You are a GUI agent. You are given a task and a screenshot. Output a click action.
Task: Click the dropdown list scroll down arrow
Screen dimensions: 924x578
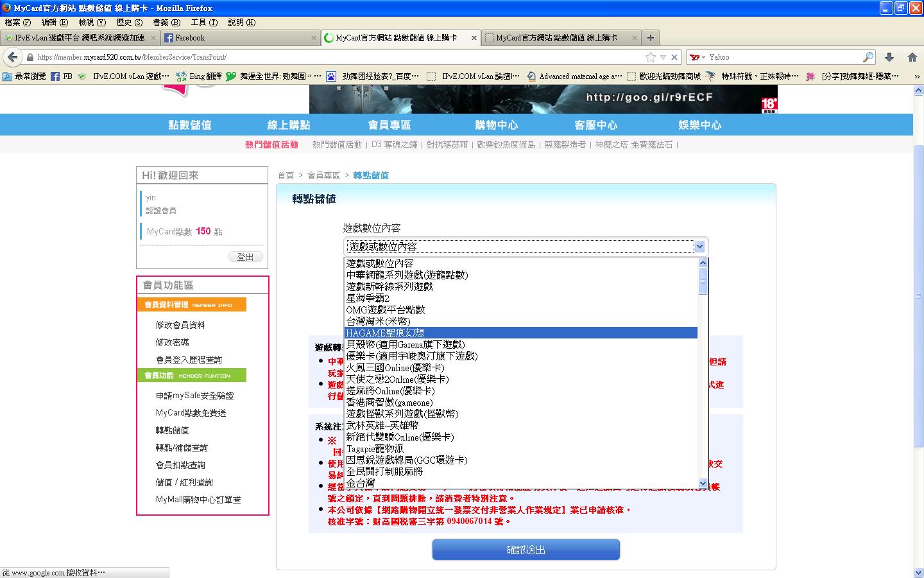point(703,483)
